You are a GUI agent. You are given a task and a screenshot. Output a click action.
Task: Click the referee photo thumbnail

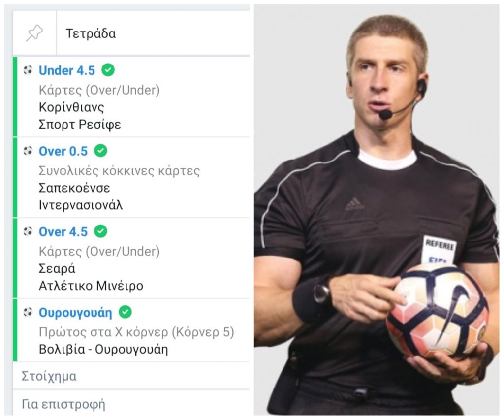coord(377,210)
